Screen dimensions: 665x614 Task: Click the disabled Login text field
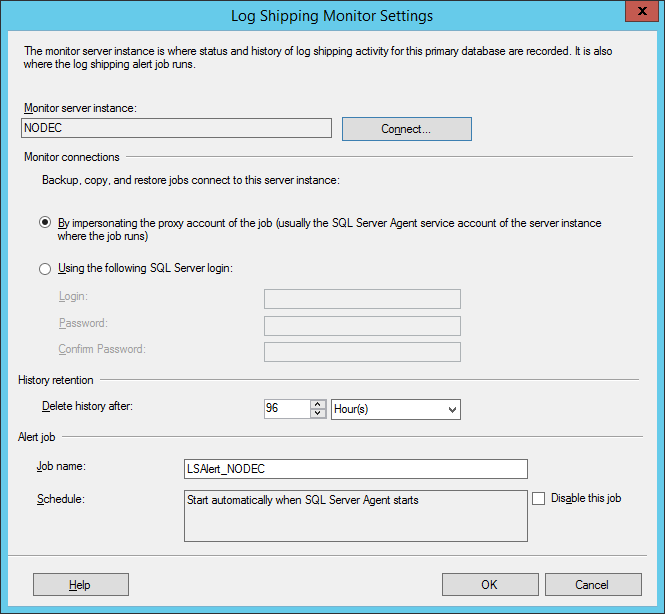click(362, 299)
